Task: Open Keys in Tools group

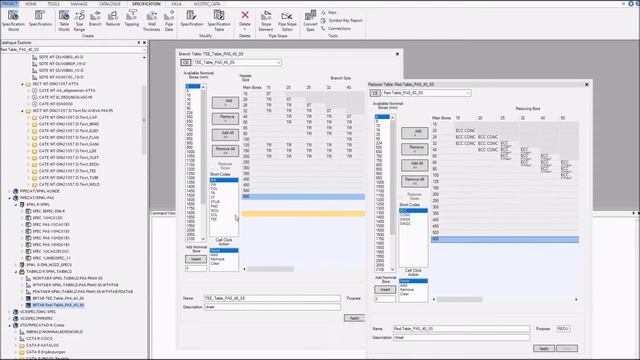Action: click(x=329, y=13)
